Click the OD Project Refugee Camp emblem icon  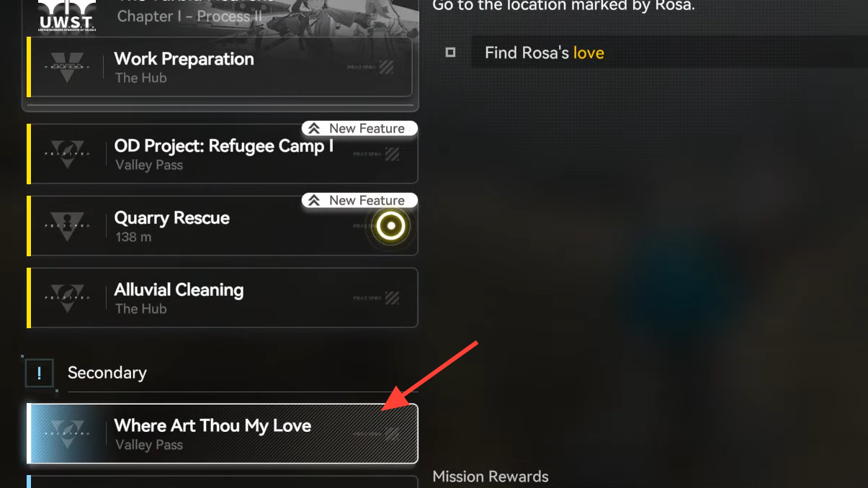[67, 154]
